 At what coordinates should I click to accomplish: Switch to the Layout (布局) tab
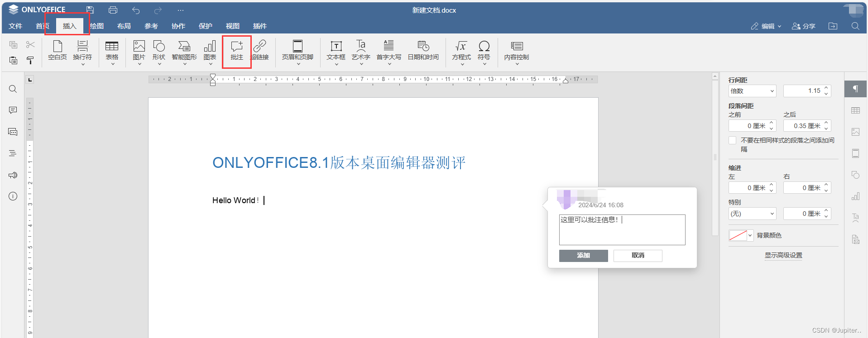[124, 26]
